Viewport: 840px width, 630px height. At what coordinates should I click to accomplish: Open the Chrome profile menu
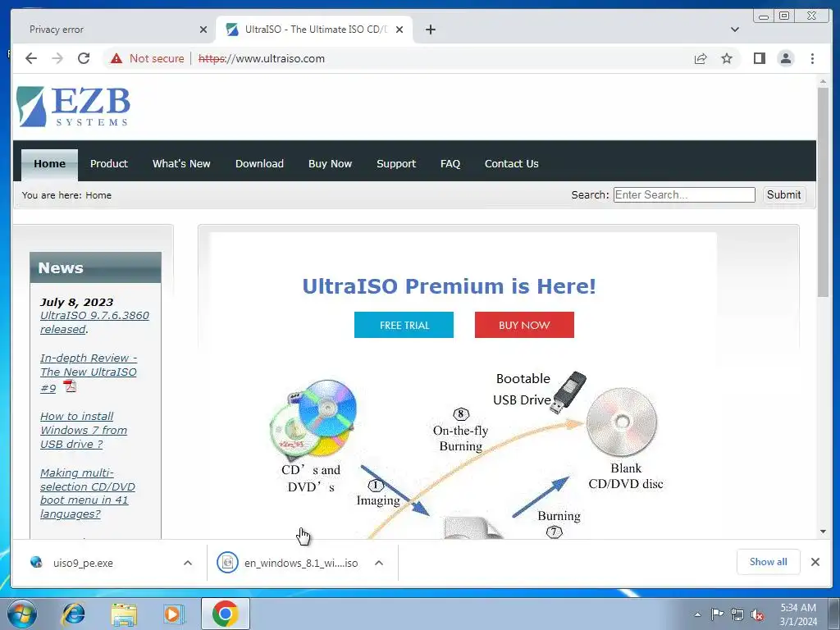(x=786, y=58)
